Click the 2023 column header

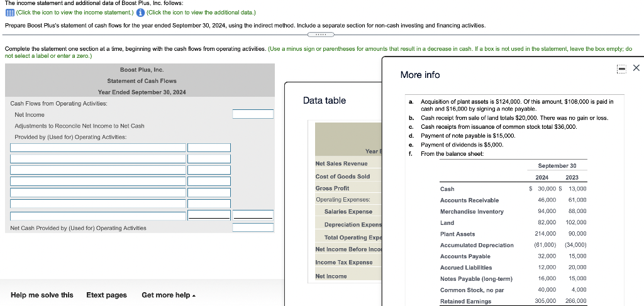572,178
